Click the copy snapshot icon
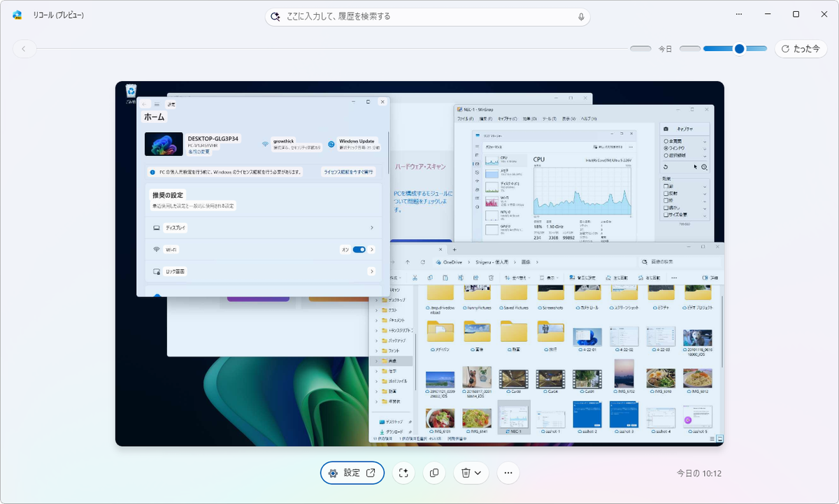Viewport: 839px width, 504px height. pos(434,473)
